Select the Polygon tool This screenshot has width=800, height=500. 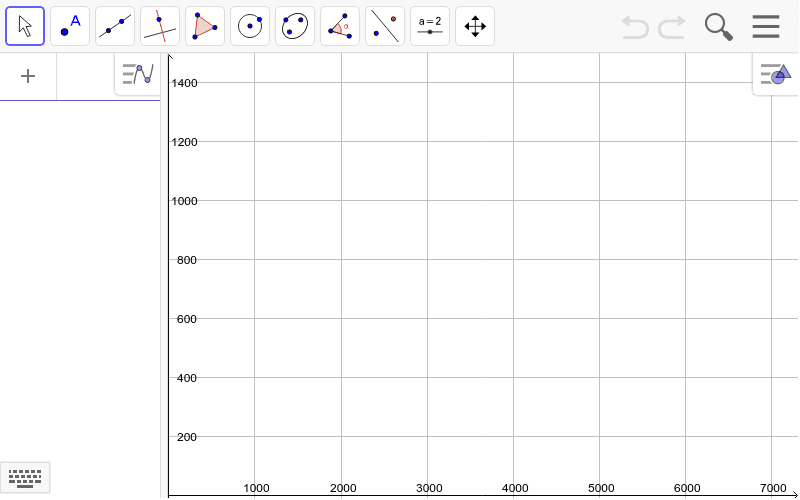tap(205, 26)
